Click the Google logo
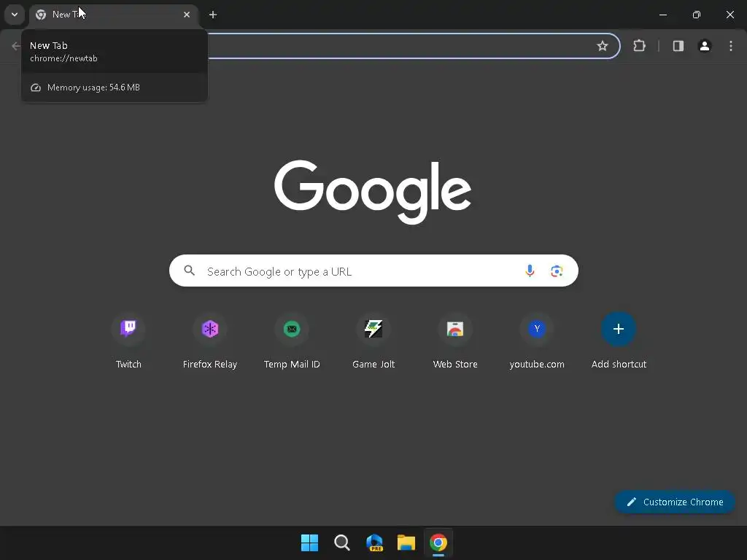Viewport: 747px width, 560px height. 373,192
